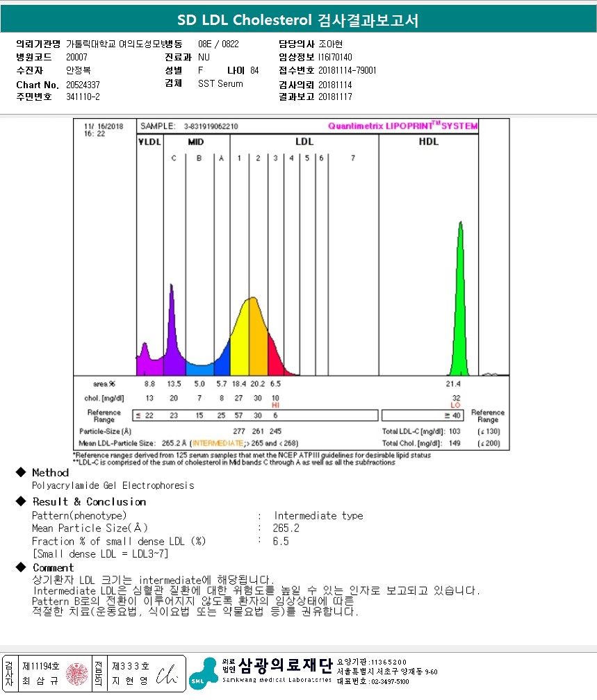Click the small dense LDL fraction 6.5
597x700 pixels.
(x=281, y=542)
